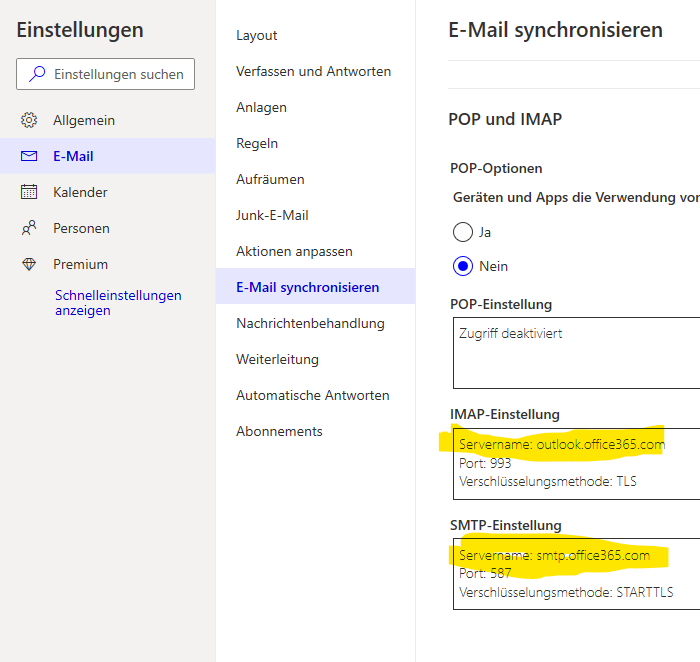Image resolution: width=700 pixels, height=662 pixels.
Task: Open Automatische Antworten settings
Action: 316,396
